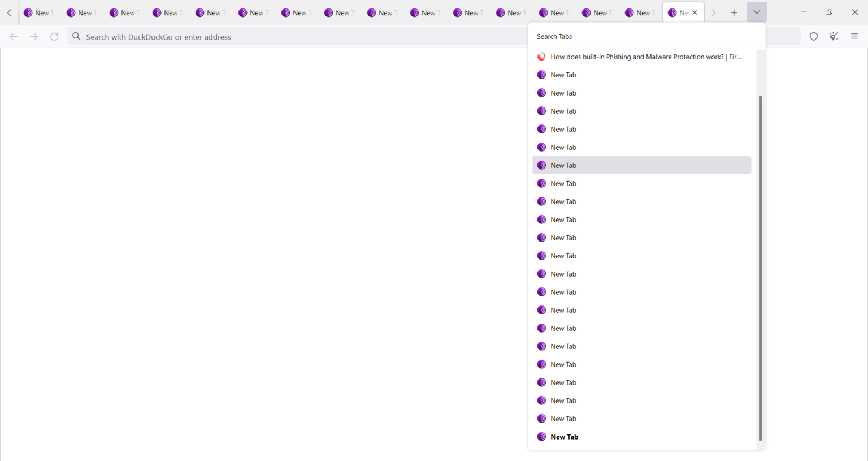Click the Fire button to clear browsing data
The width and height of the screenshot is (868, 461).
pyautogui.click(x=834, y=36)
